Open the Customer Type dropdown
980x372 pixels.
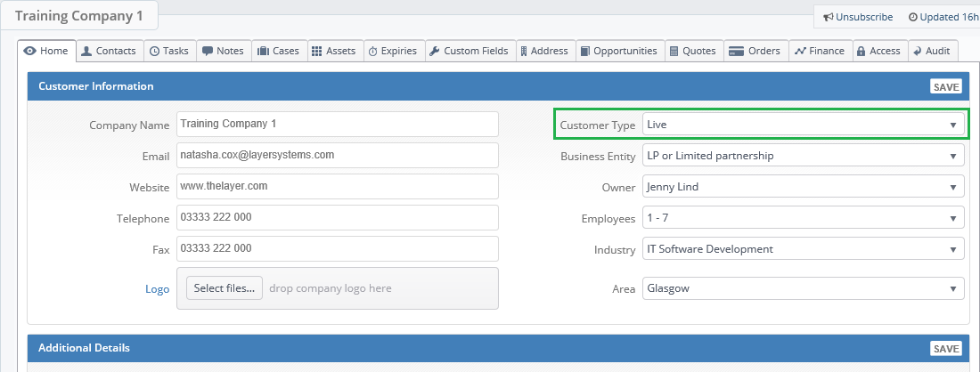[803, 125]
